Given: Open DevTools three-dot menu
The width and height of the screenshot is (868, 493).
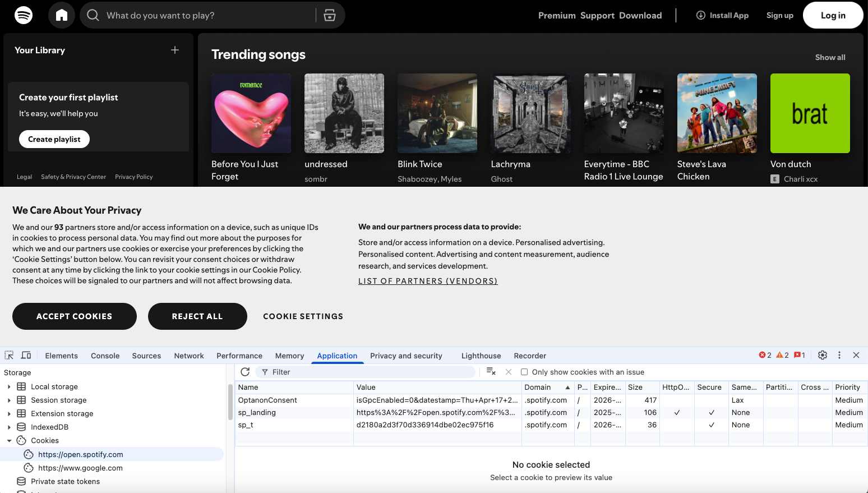Looking at the screenshot, I should 839,355.
